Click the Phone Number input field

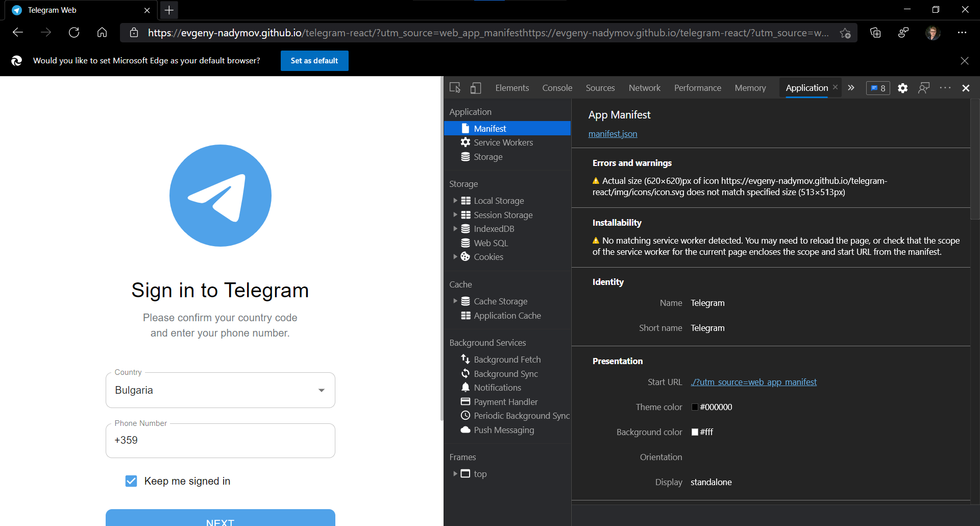tap(220, 440)
